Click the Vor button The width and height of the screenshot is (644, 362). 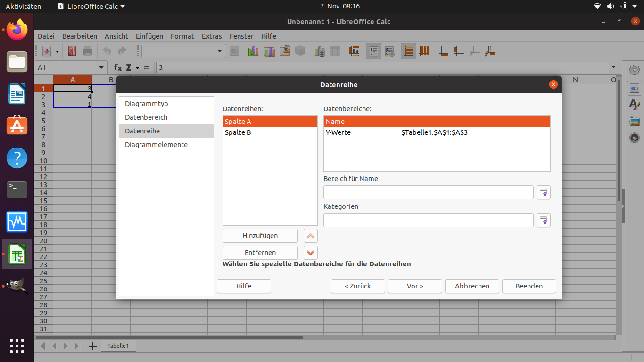(x=415, y=286)
